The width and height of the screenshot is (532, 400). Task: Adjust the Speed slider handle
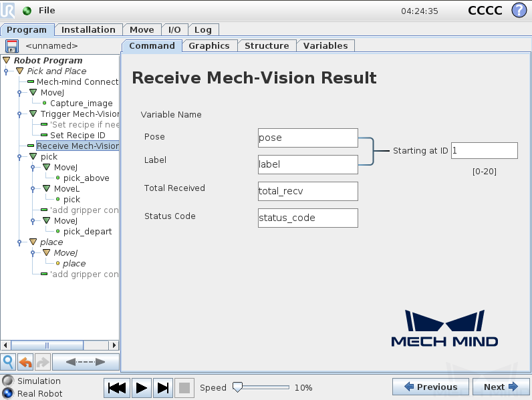(x=237, y=387)
